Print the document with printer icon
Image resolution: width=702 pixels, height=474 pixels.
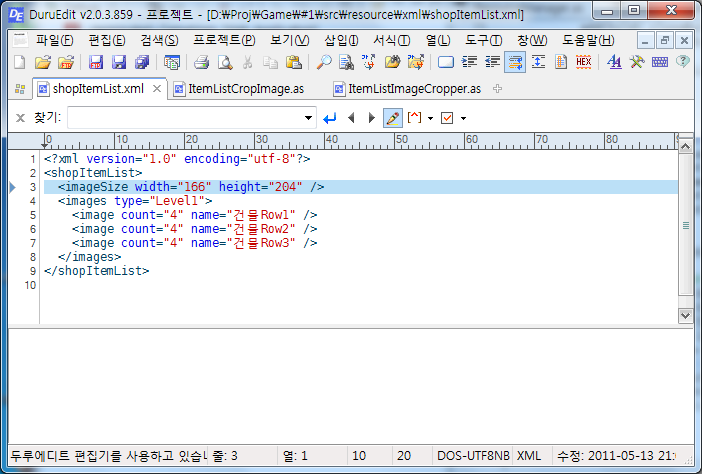coord(201,62)
